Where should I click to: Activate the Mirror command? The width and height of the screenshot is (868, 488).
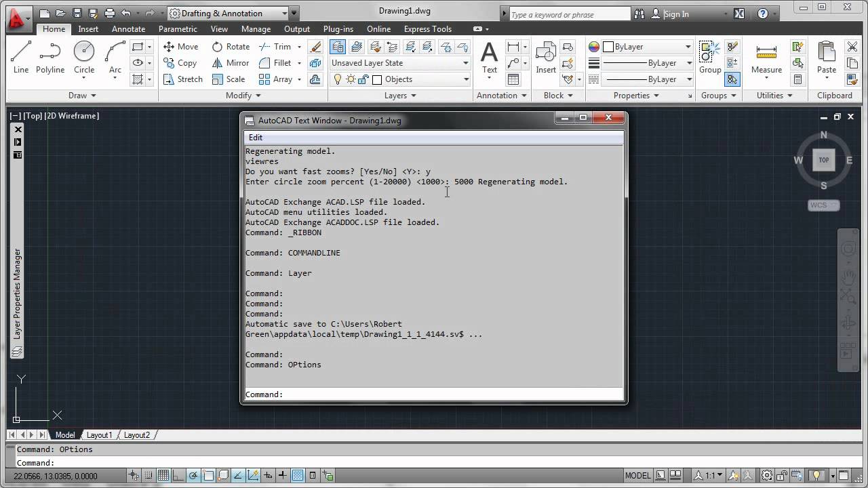pos(231,63)
